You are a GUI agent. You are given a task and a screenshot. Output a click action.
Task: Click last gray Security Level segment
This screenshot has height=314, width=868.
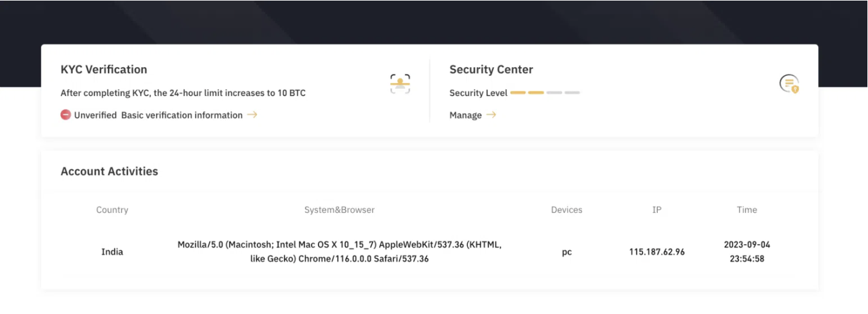pyautogui.click(x=572, y=93)
